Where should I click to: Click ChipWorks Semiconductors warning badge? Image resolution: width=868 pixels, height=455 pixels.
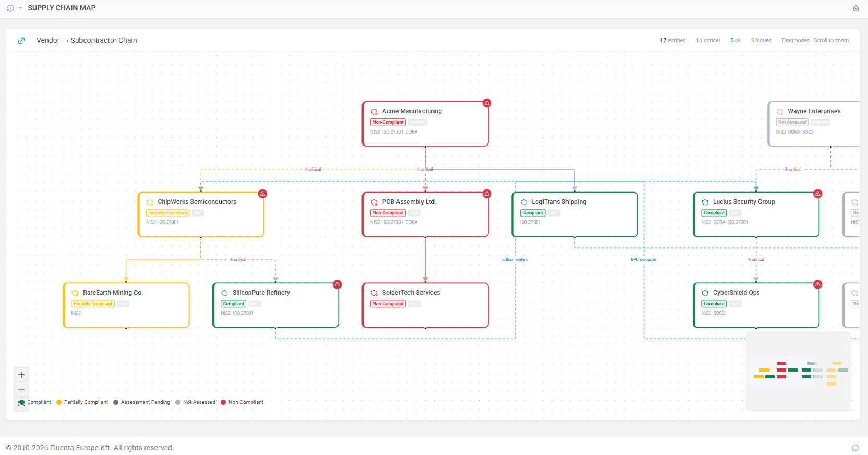click(x=262, y=194)
